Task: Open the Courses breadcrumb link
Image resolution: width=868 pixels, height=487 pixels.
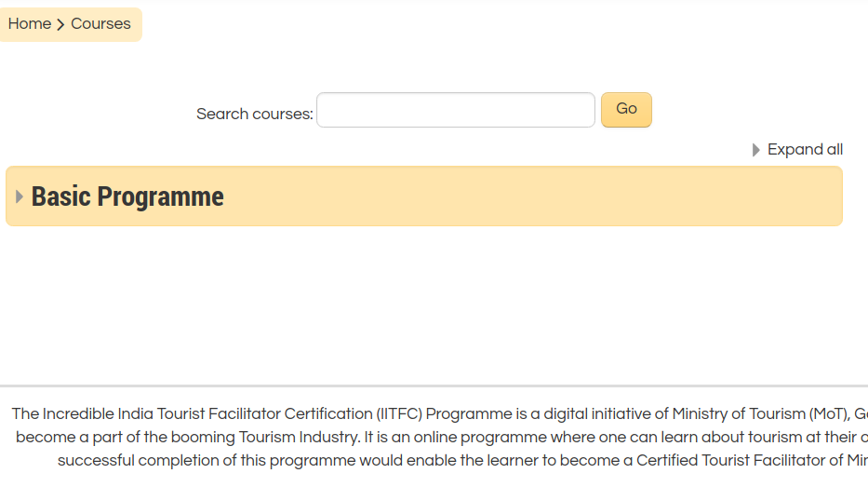Action: point(100,24)
